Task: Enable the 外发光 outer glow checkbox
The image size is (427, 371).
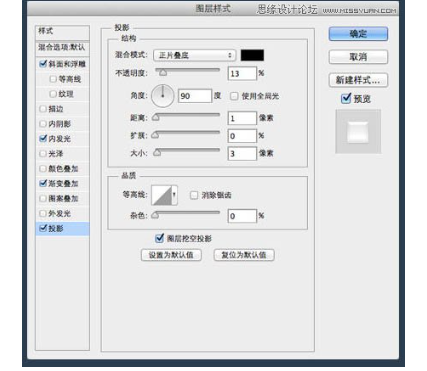Action: 43,213
